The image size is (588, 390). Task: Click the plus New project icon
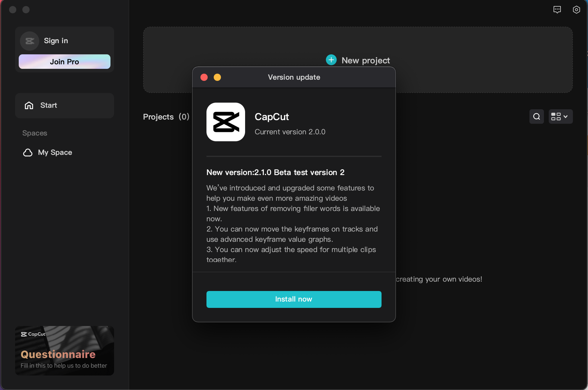pos(331,60)
